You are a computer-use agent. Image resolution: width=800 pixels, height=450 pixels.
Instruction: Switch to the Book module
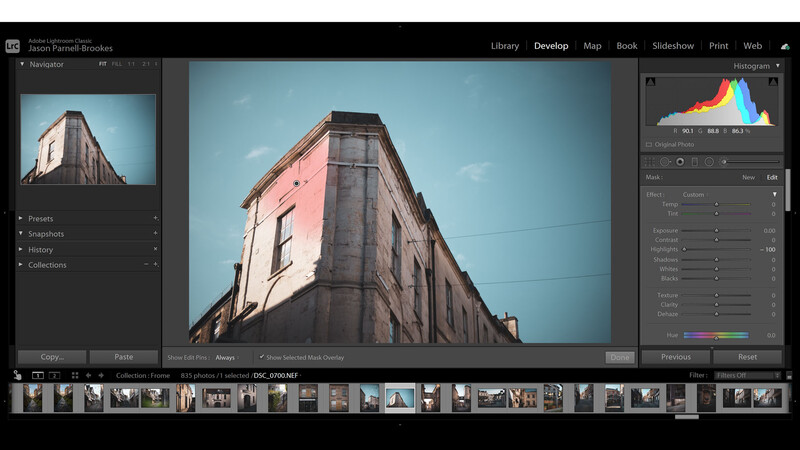pyautogui.click(x=627, y=46)
